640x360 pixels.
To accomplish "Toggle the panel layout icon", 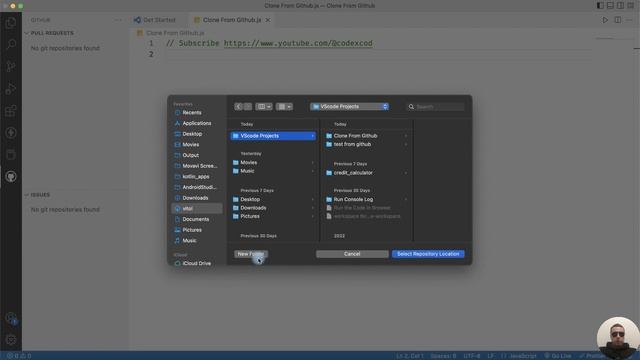I will 610,6.
